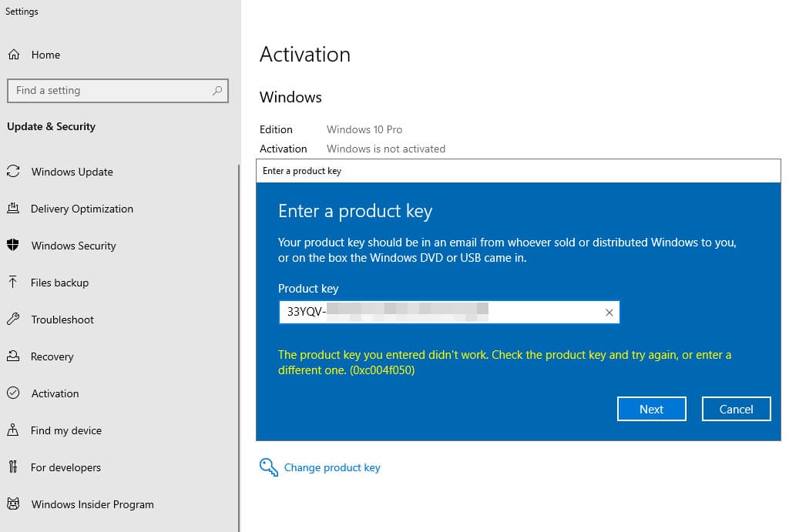789x532 pixels.
Task: Go to Delivery Optimization
Action: click(x=82, y=209)
